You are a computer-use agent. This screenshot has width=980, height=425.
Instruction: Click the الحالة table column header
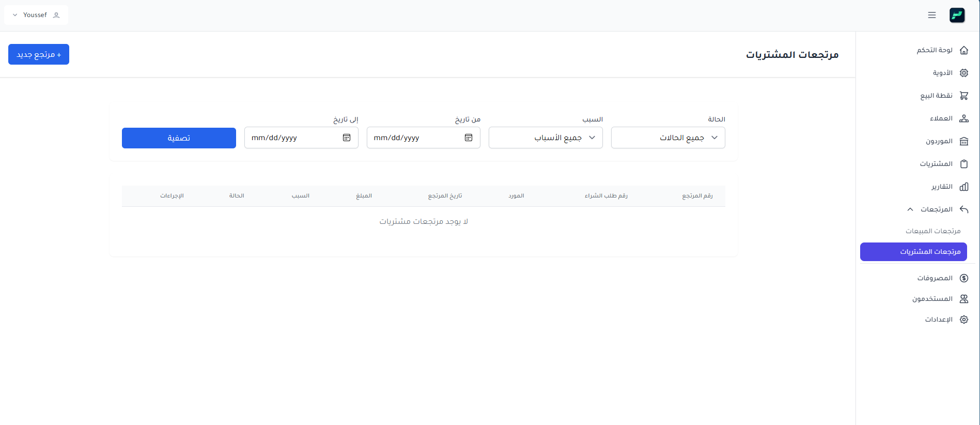[x=237, y=196]
